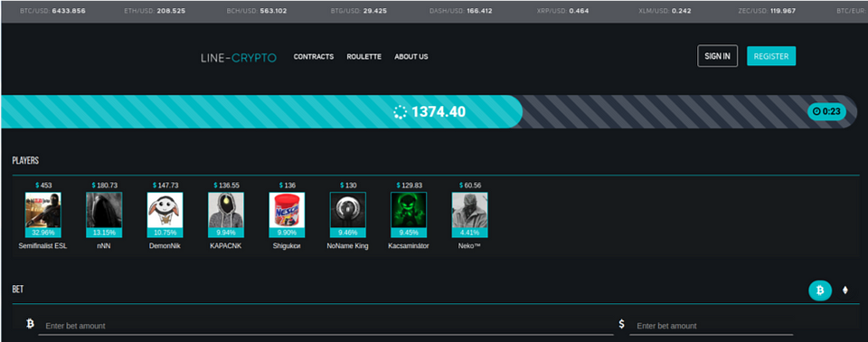This screenshot has width=868, height=342.
Task: Click XLM/USD 0.242 ticker entry
Action: coord(665,11)
